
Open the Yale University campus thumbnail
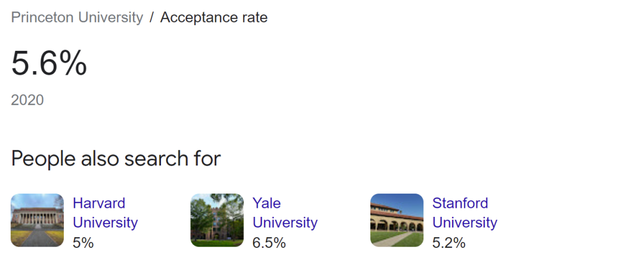tap(217, 220)
